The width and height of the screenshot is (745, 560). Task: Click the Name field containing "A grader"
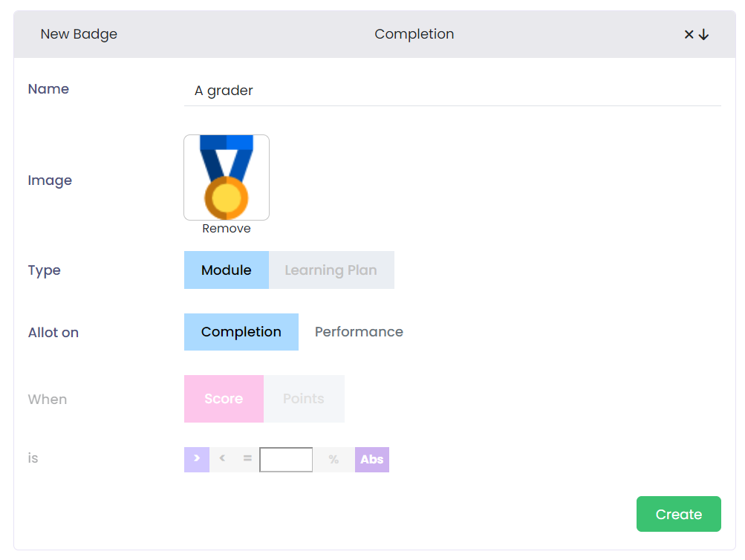tap(452, 91)
